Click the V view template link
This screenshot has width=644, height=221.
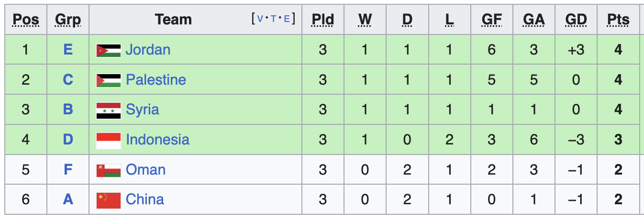[260, 19]
